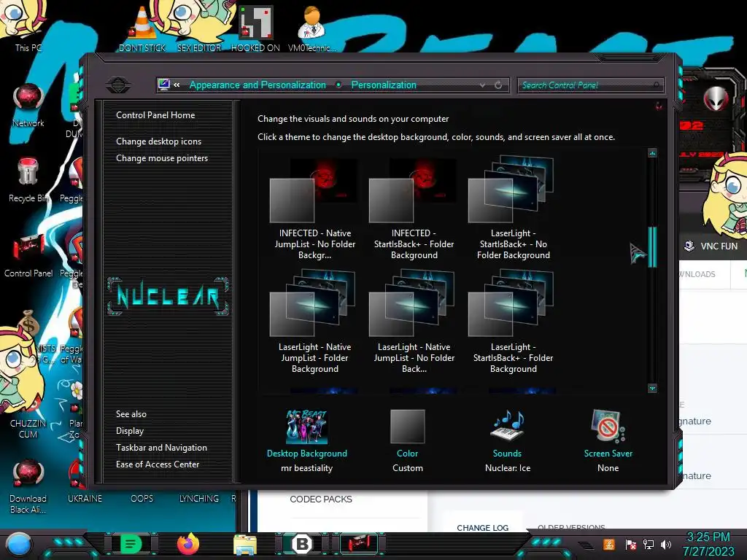Click the theme list scrollbar thumb

pyautogui.click(x=652, y=246)
